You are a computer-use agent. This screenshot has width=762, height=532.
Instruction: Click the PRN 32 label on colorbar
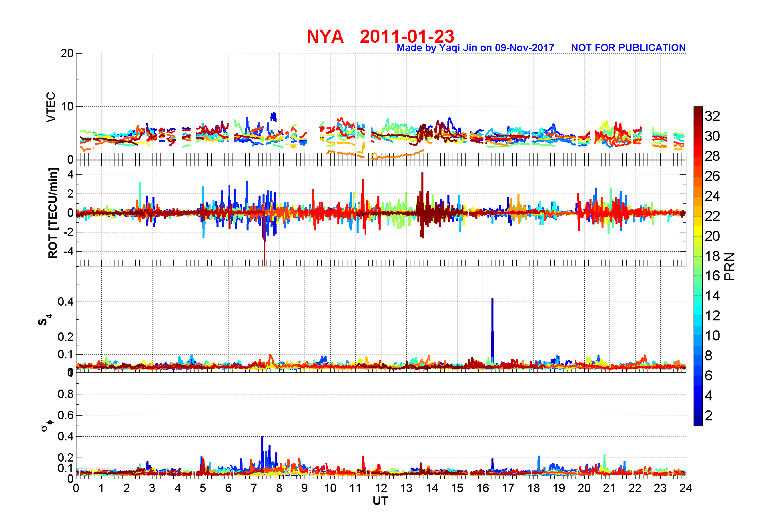[712, 116]
